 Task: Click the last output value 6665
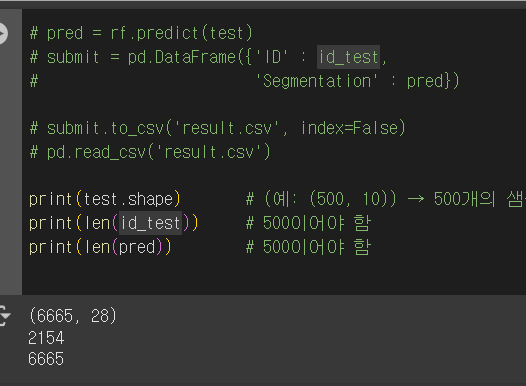coord(46,359)
